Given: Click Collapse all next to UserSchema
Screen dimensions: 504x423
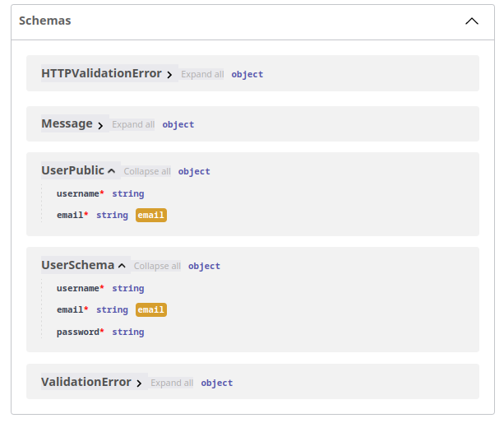Looking at the screenshot, I should (x=157, y=267).
